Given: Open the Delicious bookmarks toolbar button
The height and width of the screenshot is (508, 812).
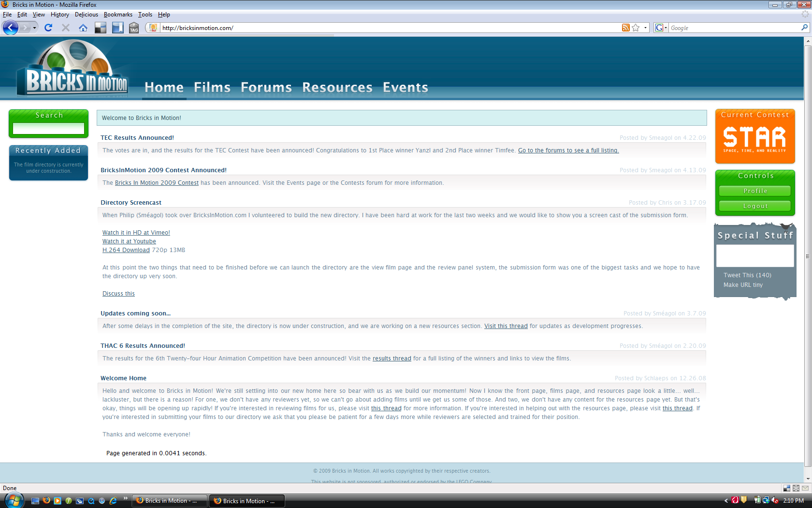Looking at the screenshot, I should click(x=101, y=28).
